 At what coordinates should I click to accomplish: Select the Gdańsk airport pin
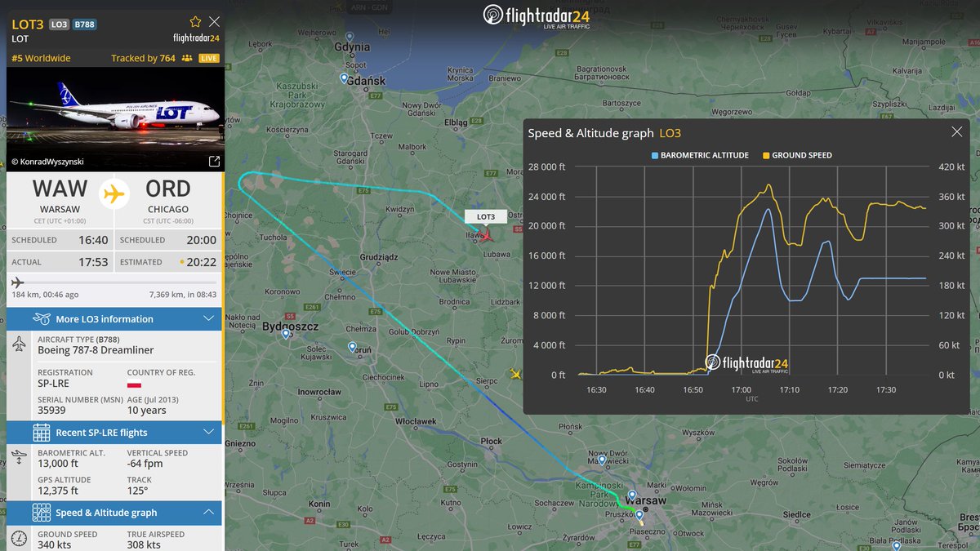344,78
